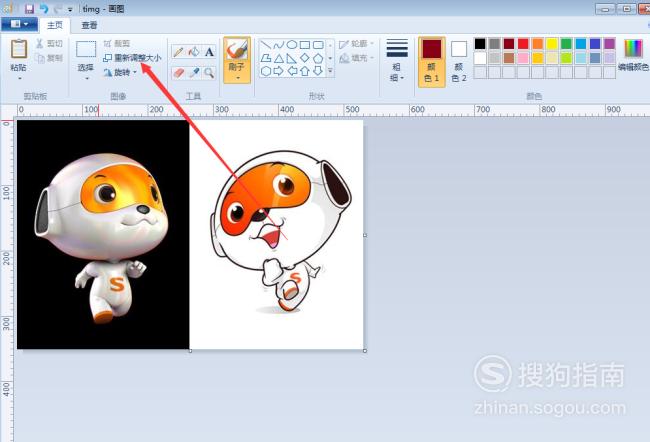Pick the black color swatch
This screenshot has height=442, width=650.
480,44
